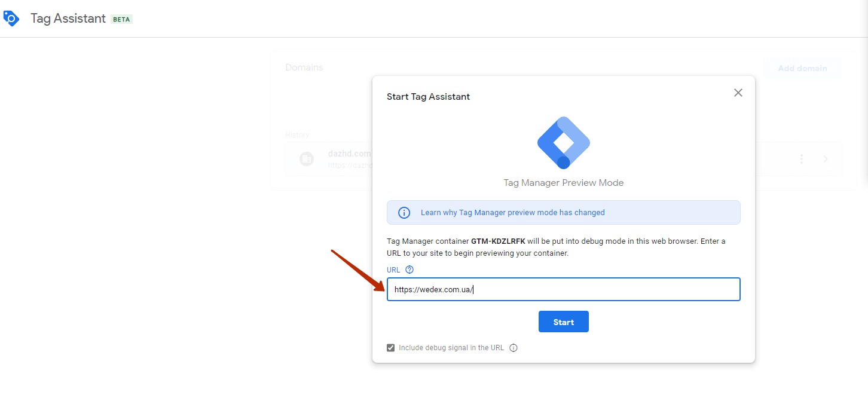Close the Start Tag Assistant dialog
Screen dimensions: 868x401
click(x=738, y=93)
